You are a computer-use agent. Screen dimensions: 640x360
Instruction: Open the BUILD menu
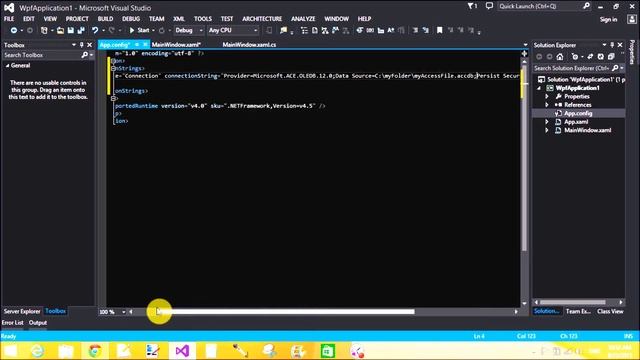pyautogui.click(x=105, y=19)
